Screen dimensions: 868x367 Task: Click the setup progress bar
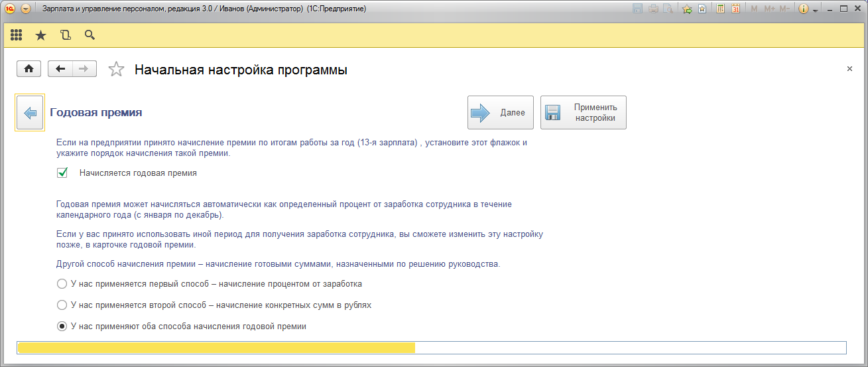pos(432,348)
